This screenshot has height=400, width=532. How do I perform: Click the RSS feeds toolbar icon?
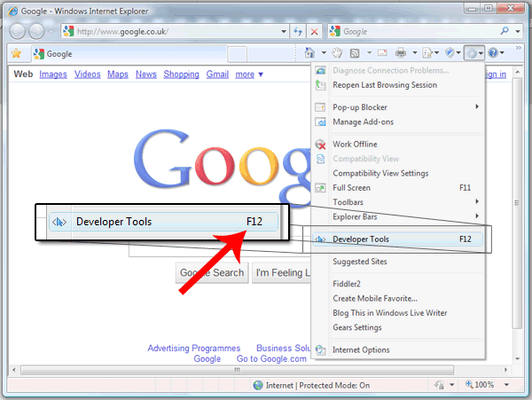tap(355, 53)
